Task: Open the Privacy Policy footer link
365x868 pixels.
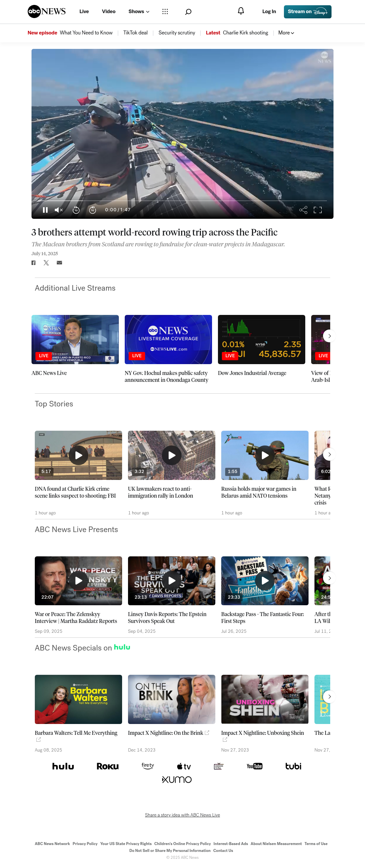Action: tap(85, 844)
